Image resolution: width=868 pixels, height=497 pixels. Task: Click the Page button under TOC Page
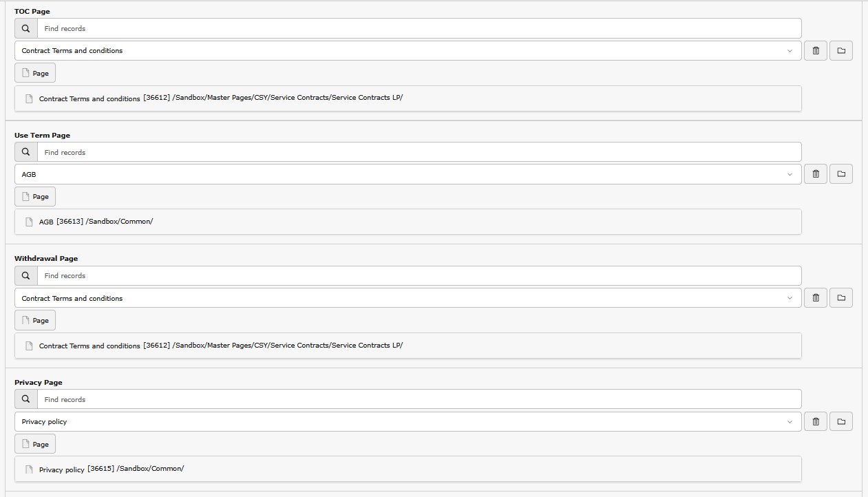[x=35, y=73]
